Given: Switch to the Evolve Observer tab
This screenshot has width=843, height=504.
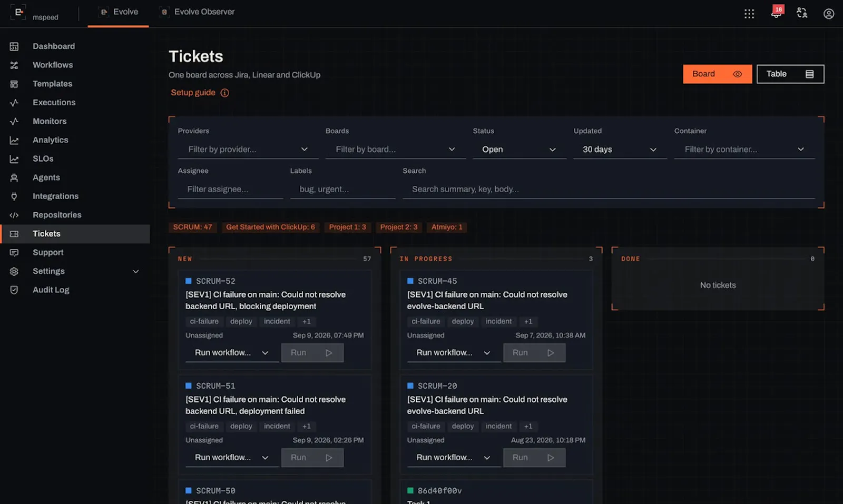Looking at the screenshot, I should point(198,12).
